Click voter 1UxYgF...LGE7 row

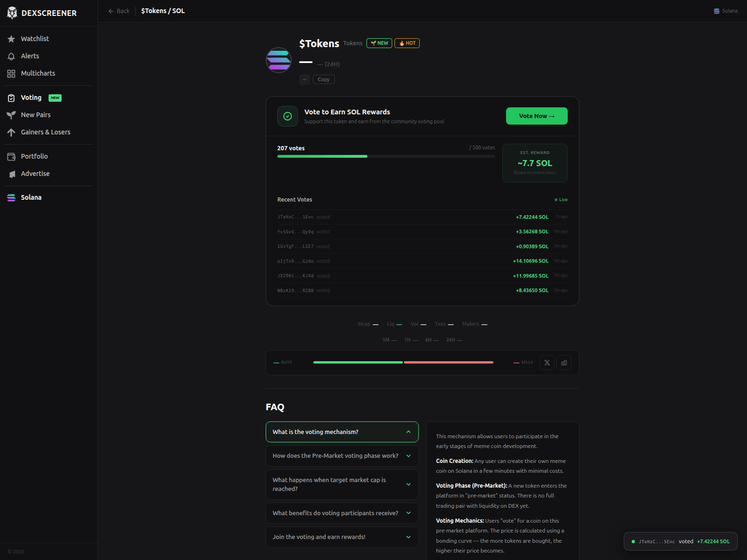click(x=423, y=246)
